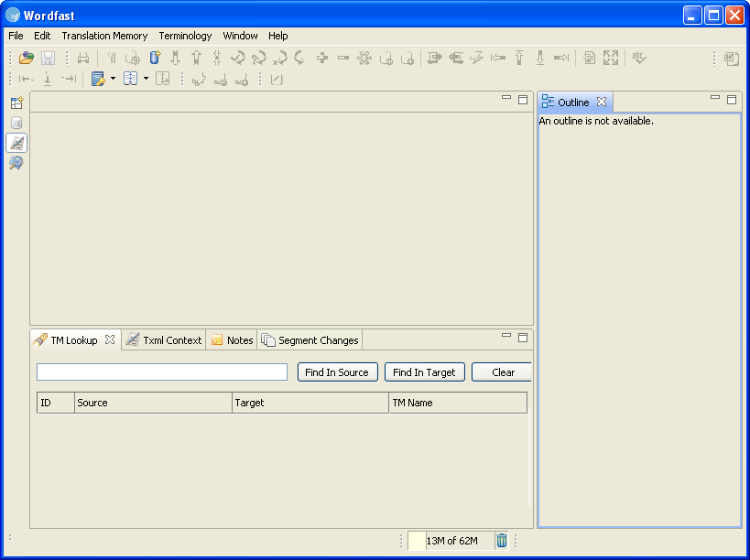Open the Window menu
The height and width of the screenshot is (560, 750).
(240, 36)
